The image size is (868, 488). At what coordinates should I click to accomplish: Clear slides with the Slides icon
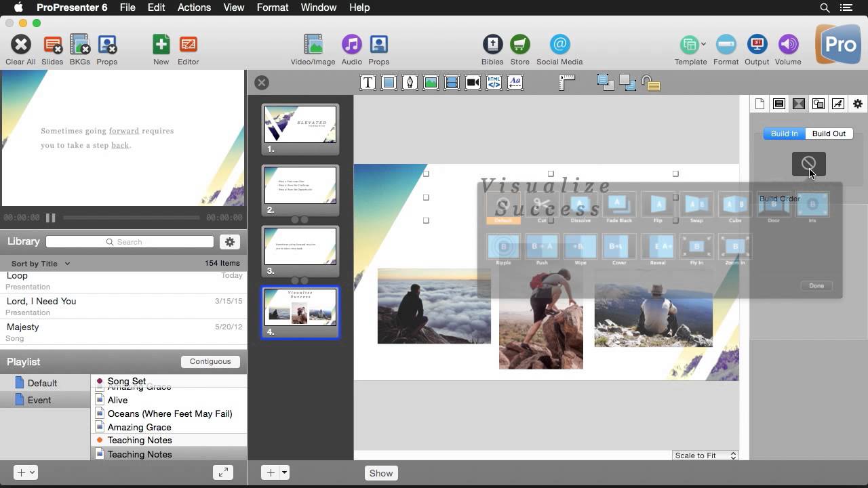52,45
